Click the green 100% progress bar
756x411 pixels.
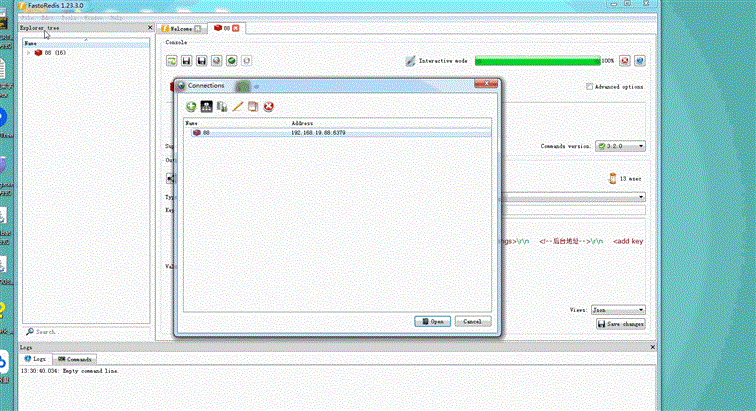(538, 61)
